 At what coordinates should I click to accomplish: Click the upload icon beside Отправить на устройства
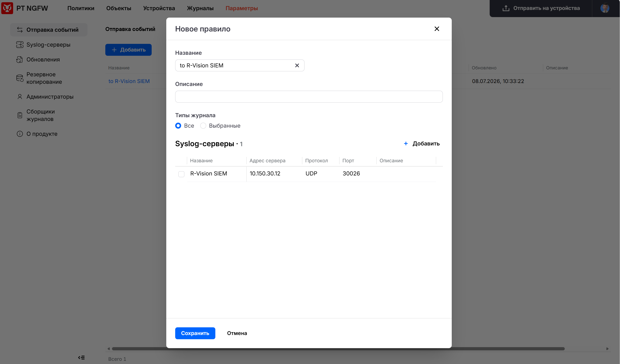[506, 8]
